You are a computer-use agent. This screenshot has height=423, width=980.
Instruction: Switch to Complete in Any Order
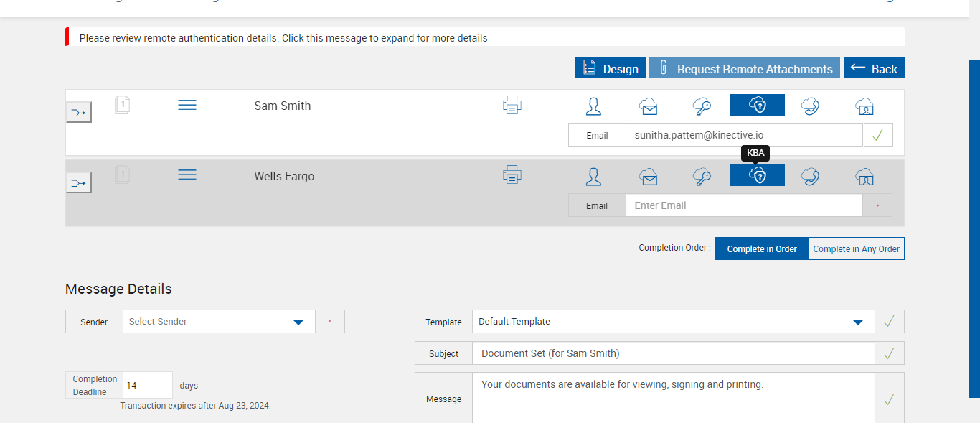click(856, 249)
